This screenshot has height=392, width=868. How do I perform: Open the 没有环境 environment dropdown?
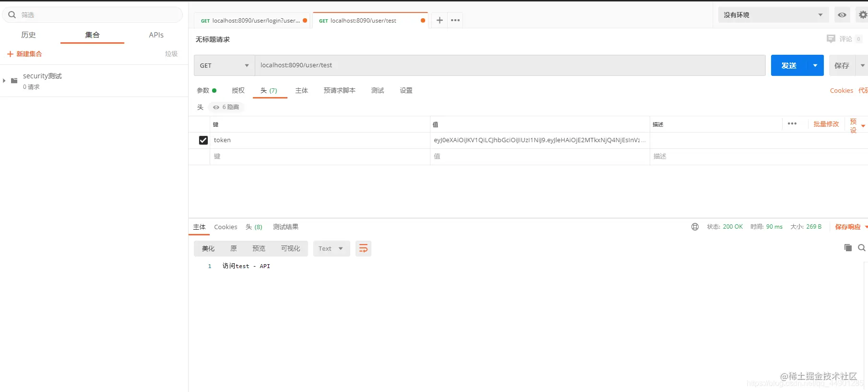tap(773, 15)
